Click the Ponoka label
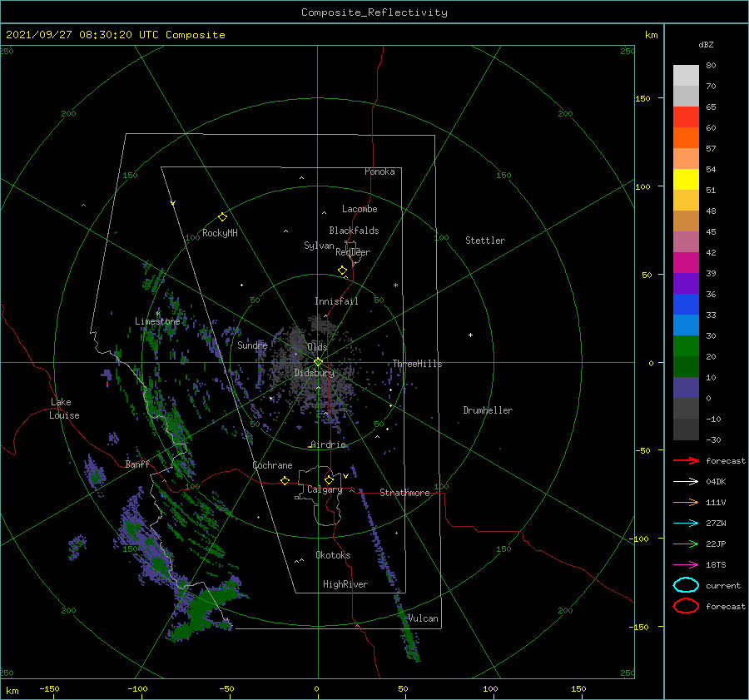Viewport: 749px width, 700px height. pyautogui.click(x=379, y=171)
